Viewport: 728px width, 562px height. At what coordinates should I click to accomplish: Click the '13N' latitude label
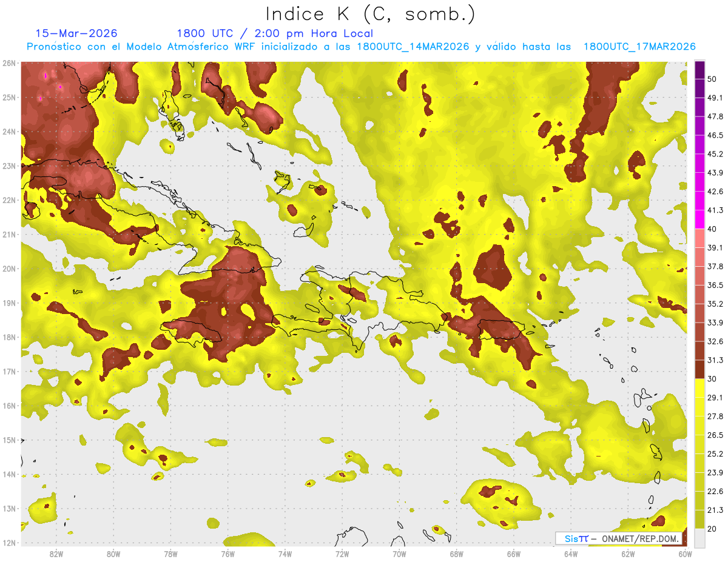point(9,508)
